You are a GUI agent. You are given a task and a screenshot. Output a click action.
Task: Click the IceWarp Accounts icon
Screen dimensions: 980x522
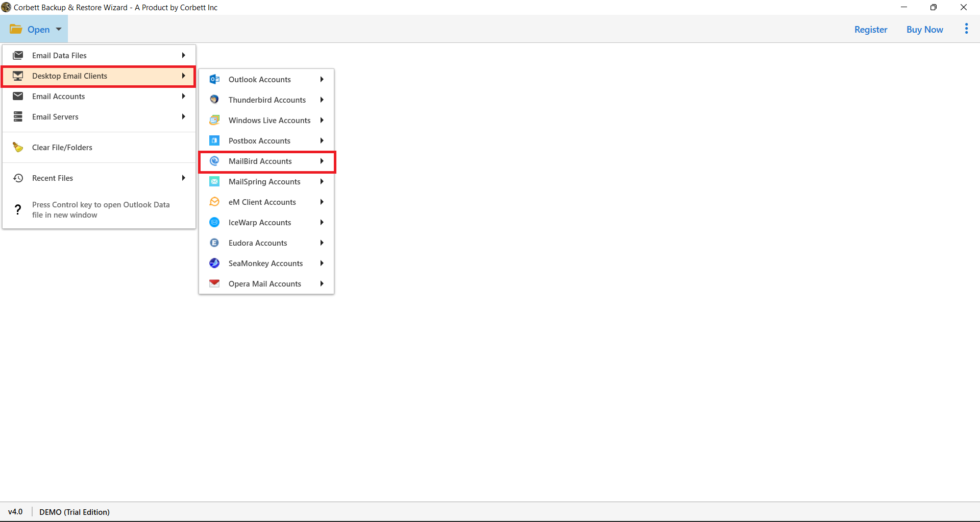point(214,222)
